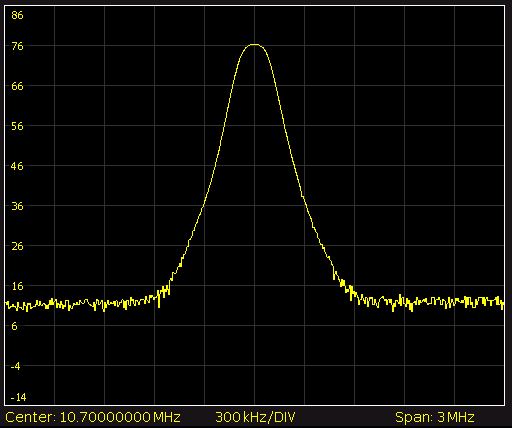The image size is (512, 428).
Task: Click the 16 level label
Action: 17,286
